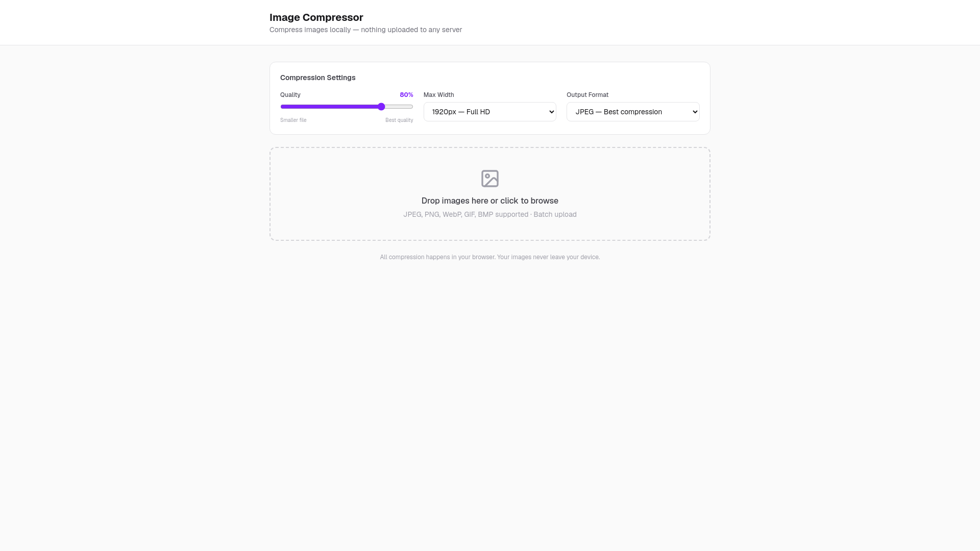Click the Output Format label

coord(587,95)
